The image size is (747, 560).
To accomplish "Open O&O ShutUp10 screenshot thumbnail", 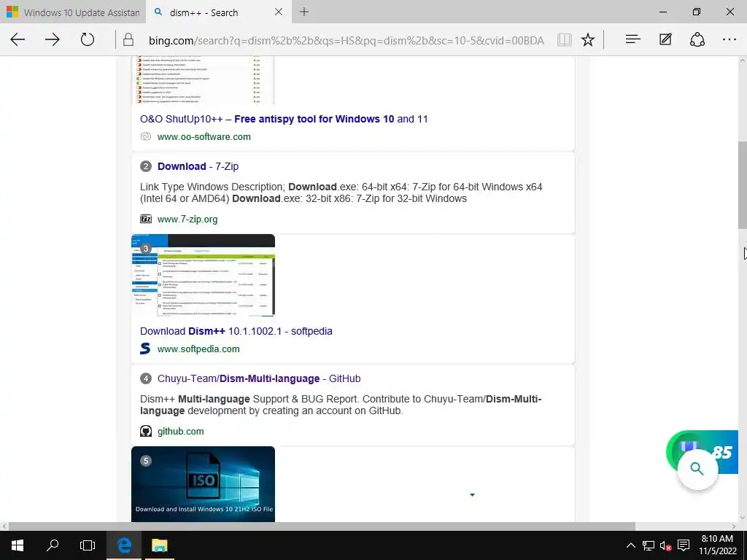I will (x=203, y=80).
